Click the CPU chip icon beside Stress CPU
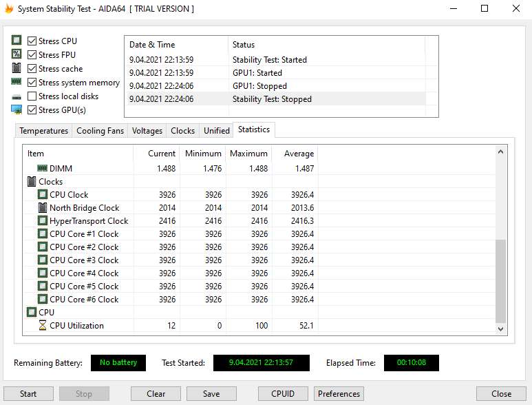 (17, 40)
